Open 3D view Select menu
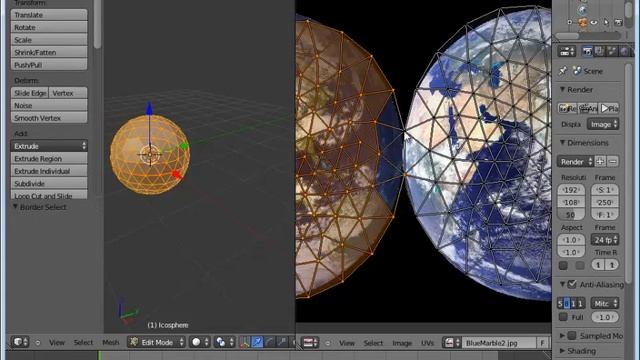Viewport: 640px width, 360px height. click(x=83, y=342)
